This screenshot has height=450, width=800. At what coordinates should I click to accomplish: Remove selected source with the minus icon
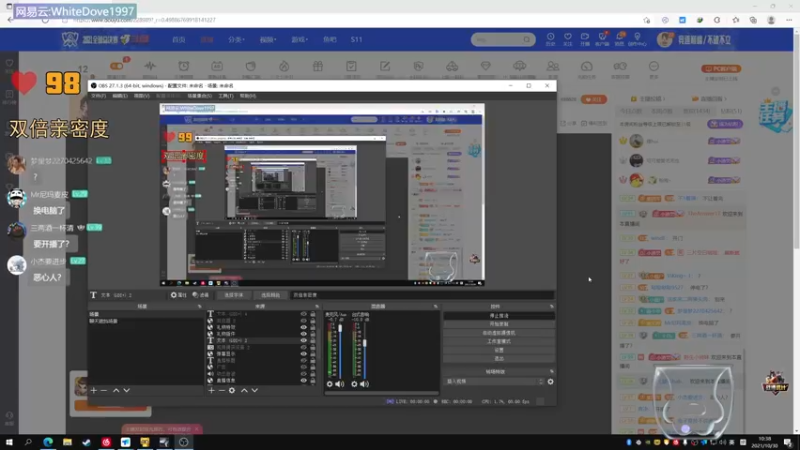221,390
